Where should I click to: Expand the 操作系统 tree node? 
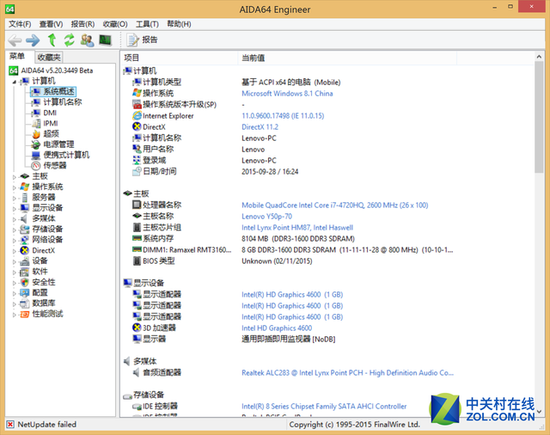(14, 187)
